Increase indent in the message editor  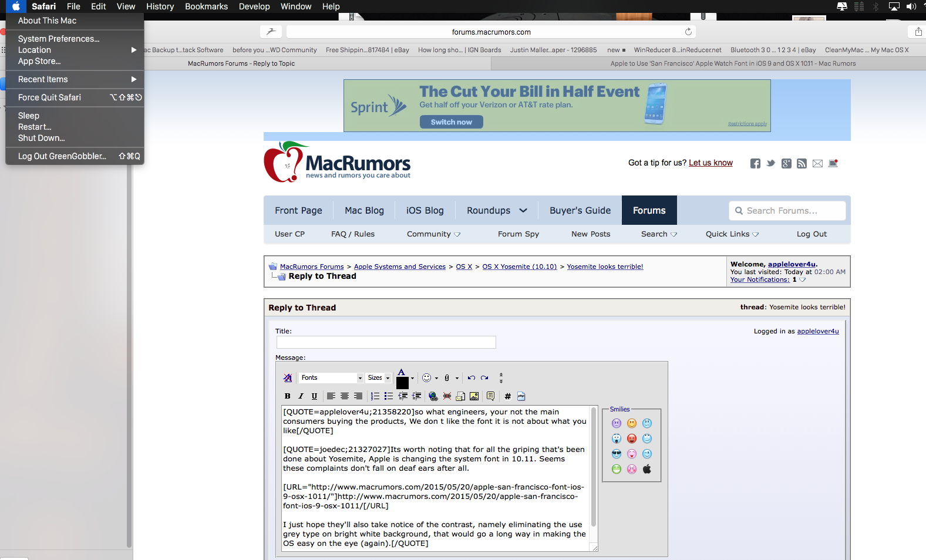point(416,396)
